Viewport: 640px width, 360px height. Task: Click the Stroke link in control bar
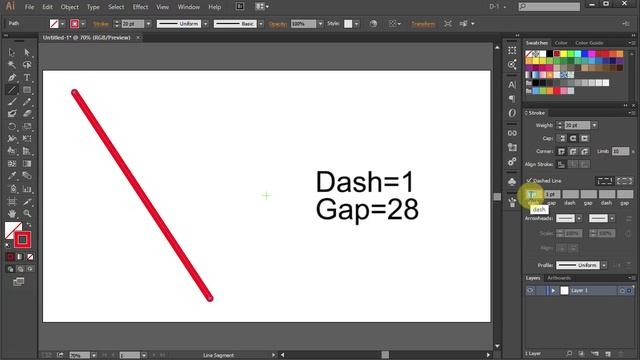tap(101, 24)
